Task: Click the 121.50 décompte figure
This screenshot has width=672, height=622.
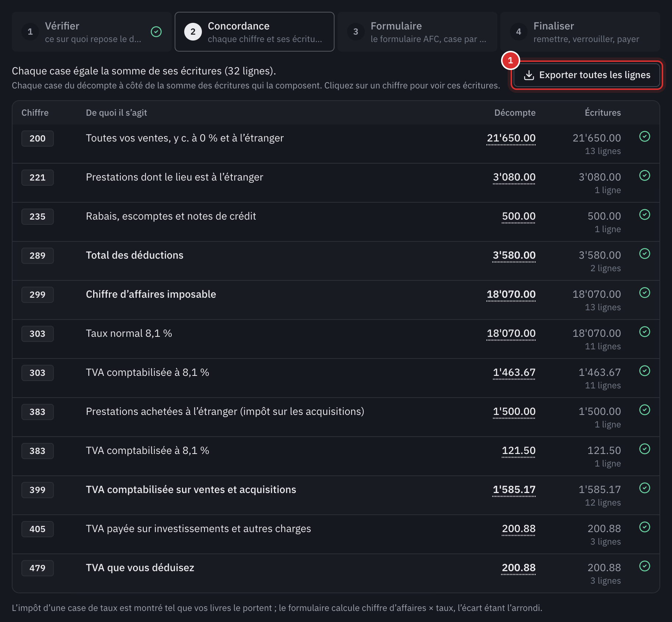Action: click(519, 451)
